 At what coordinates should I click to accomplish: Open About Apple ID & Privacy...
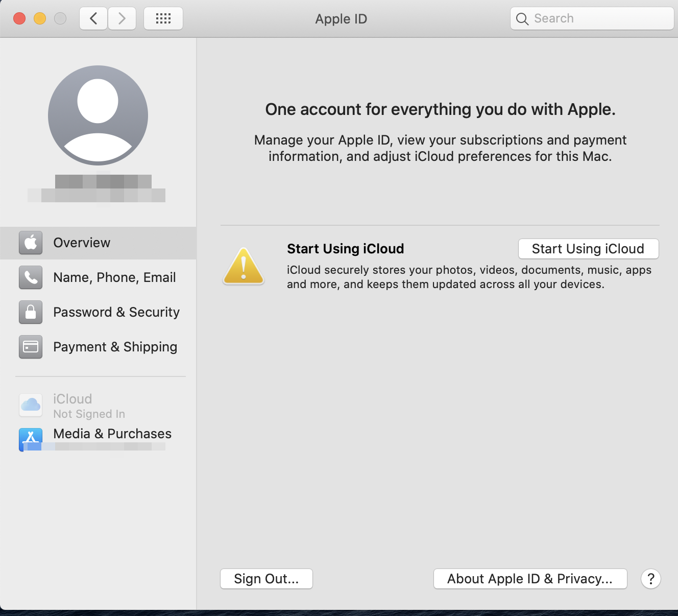coord(530,579)
